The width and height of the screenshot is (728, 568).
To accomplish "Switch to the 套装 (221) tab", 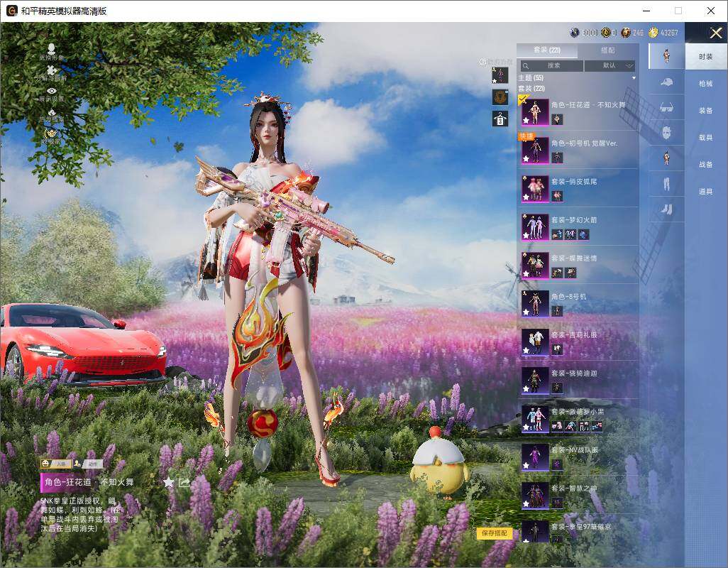I will pyautogui.click(x=547, y=50).
